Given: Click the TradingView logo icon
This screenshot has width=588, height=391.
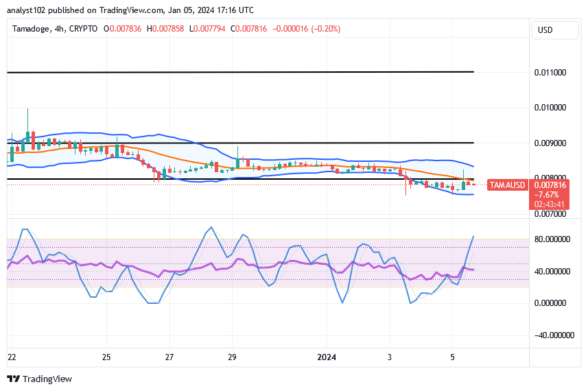Looking at the screenshot, I should [x=13, y=379].
